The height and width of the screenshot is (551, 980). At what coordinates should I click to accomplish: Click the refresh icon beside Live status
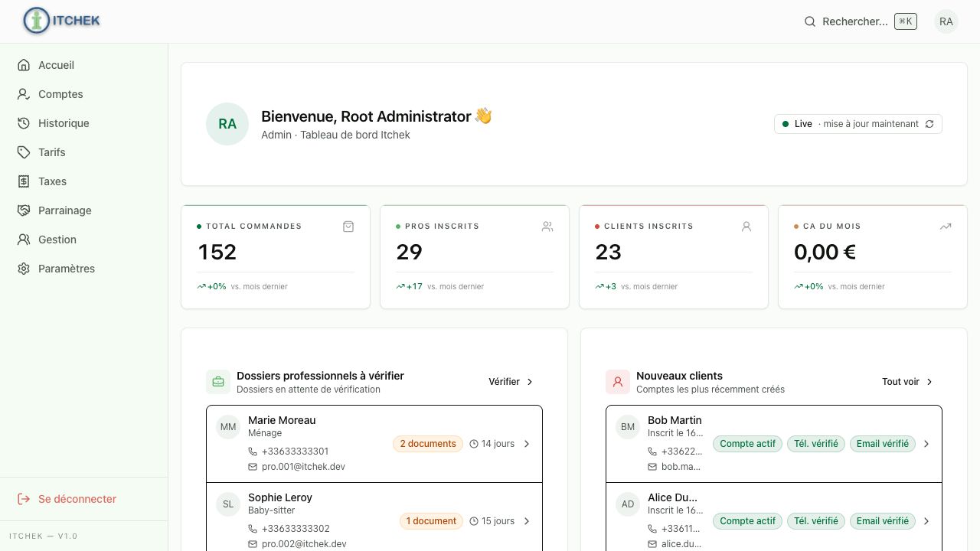(x=929, y=124)
